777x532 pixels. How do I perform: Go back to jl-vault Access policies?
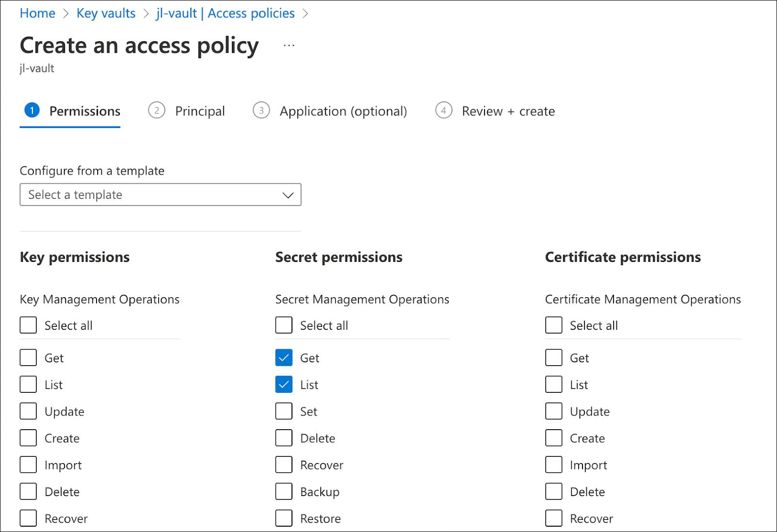[x=225, y=13]
